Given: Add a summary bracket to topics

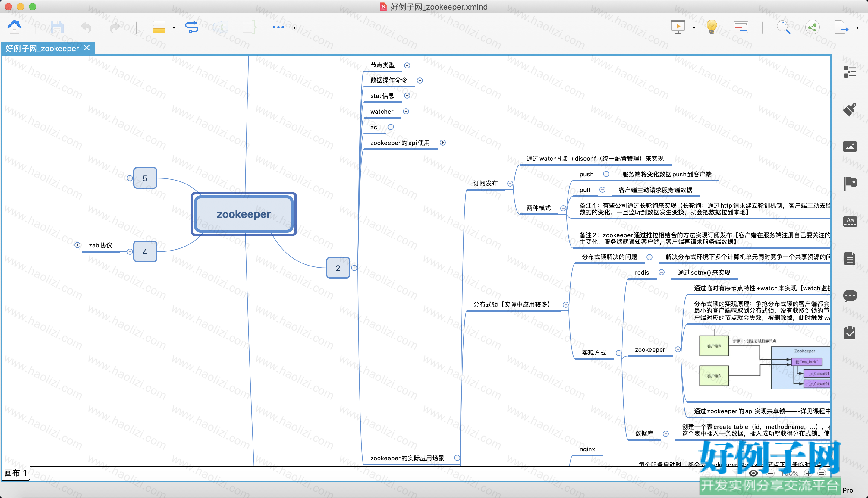Looking at the screenshot, I should point(250,27).
